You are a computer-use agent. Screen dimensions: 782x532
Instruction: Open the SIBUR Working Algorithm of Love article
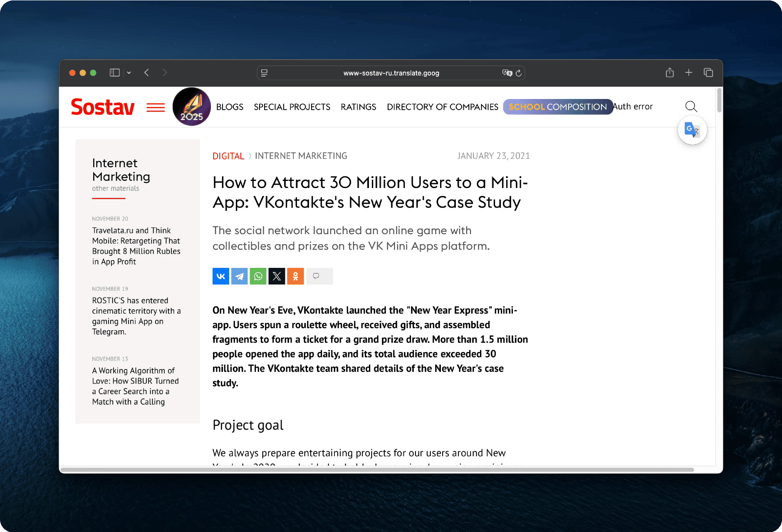tap(136, 386)
